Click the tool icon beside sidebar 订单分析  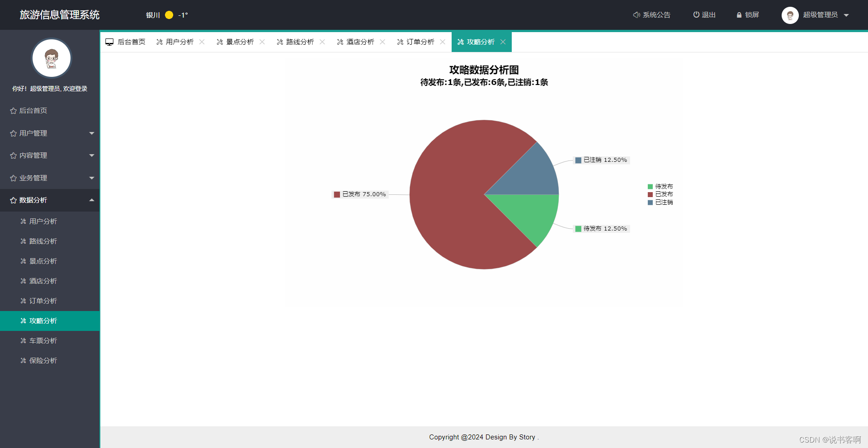click(x=23, y=301)
